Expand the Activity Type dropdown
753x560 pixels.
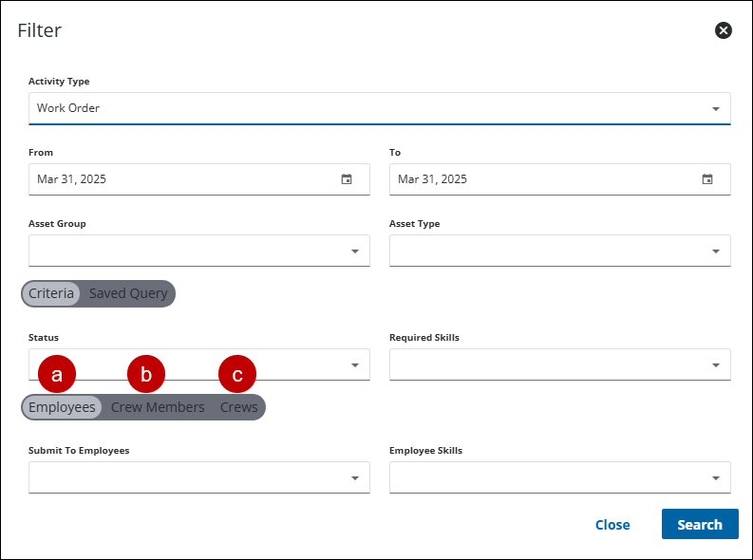(x=716, y=108)
